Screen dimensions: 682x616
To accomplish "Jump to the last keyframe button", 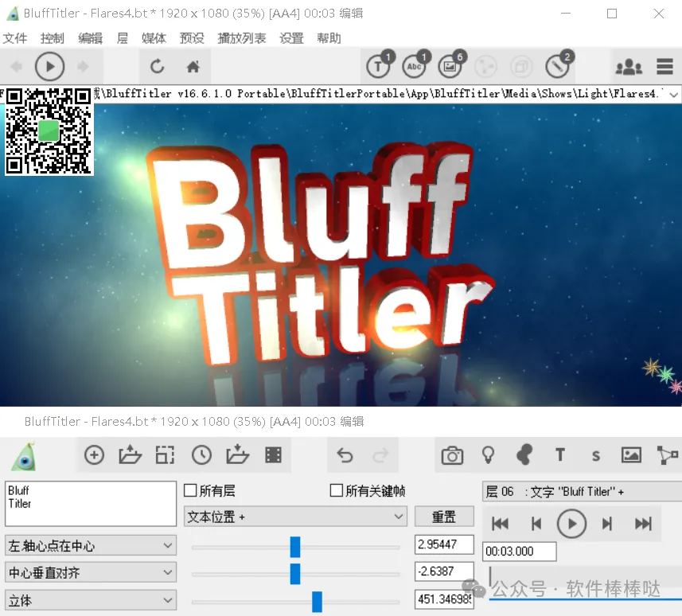I will (x=643, y=524).
